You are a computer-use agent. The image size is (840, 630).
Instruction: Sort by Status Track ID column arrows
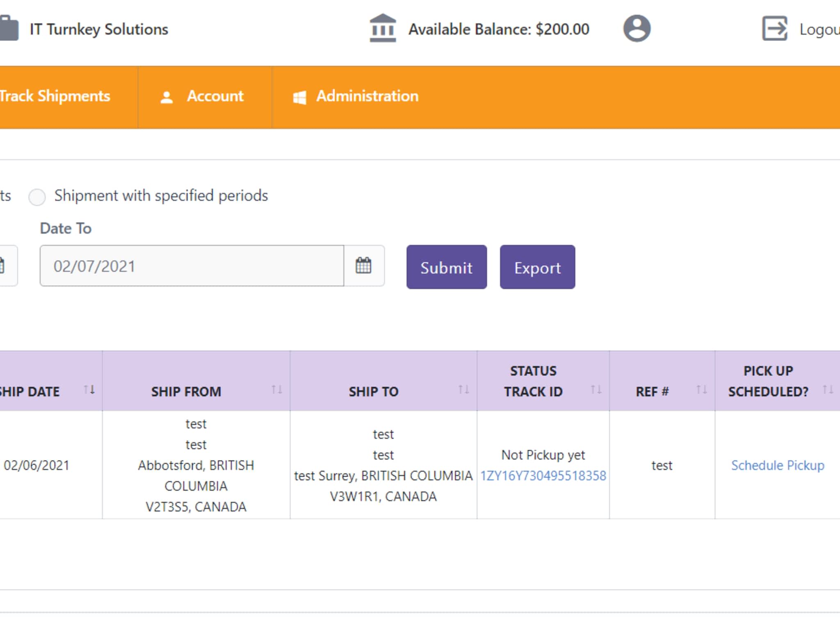click(596, 389)
